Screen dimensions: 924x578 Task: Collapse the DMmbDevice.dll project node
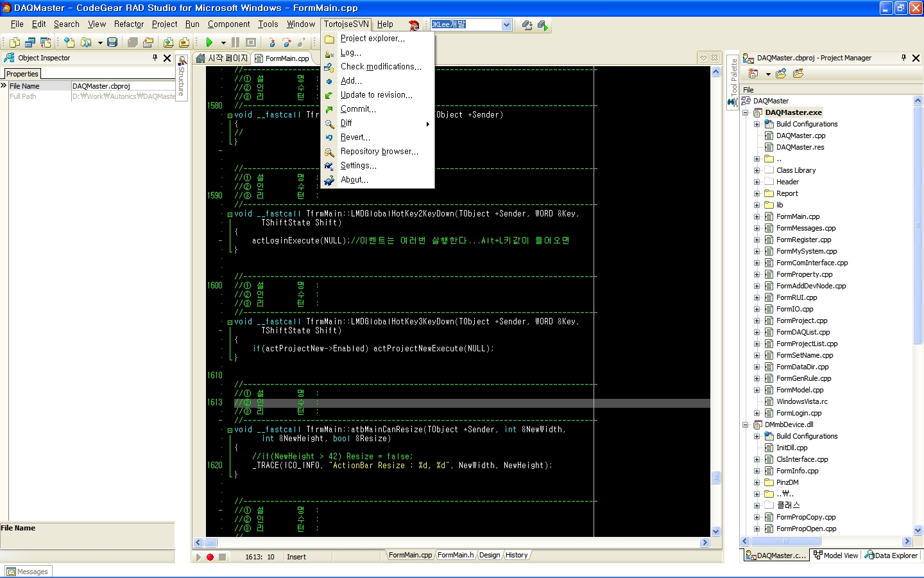pos(746,425)
